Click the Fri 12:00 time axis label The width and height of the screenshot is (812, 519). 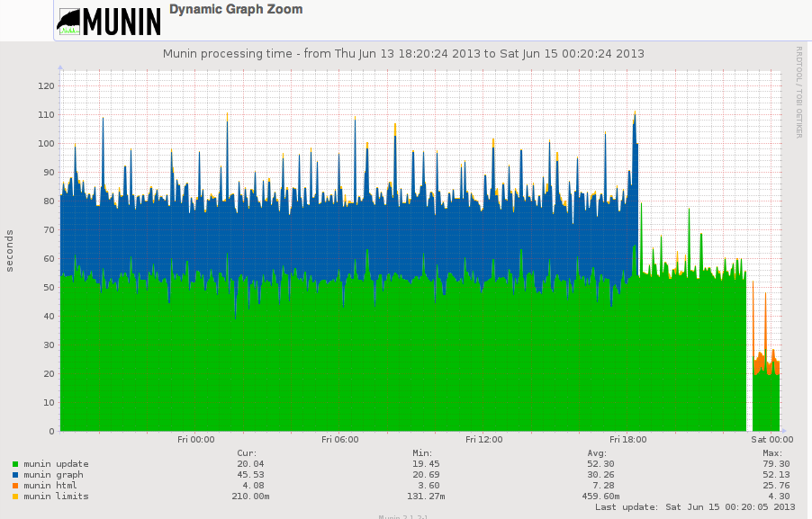tap(483, 440)
